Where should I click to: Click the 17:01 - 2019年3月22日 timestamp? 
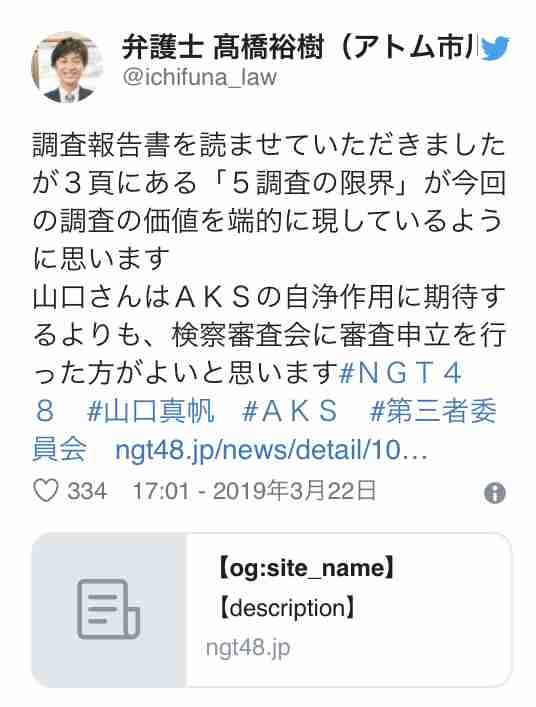pos(254,491)
